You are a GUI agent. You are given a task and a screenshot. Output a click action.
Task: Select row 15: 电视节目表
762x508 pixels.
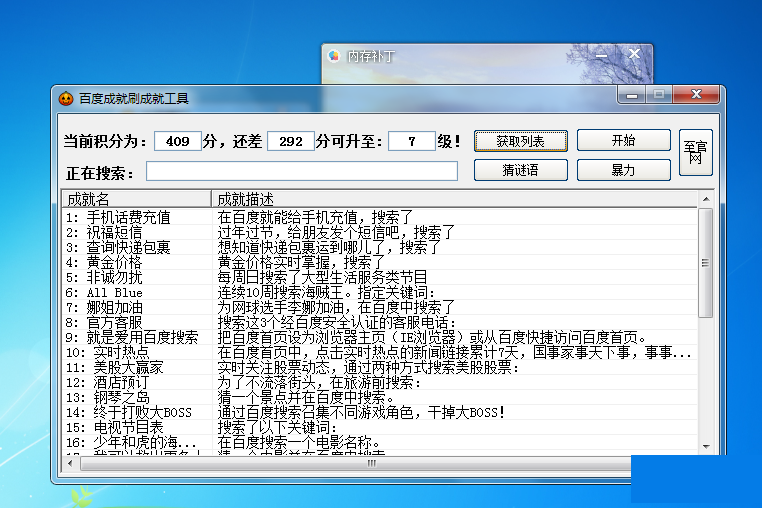[380, 428]
